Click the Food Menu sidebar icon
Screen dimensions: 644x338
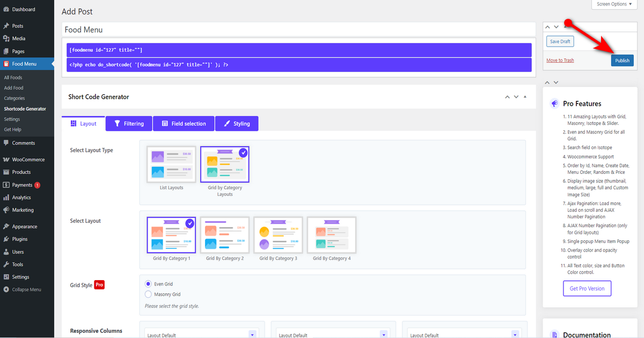point(6,64)
